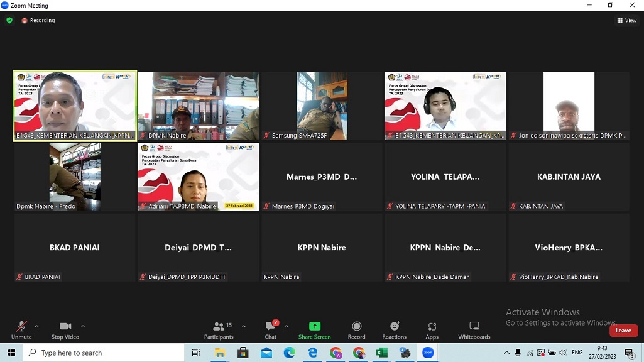
Task: Open the Windows Start menu
Action: [x=11, y=353]
